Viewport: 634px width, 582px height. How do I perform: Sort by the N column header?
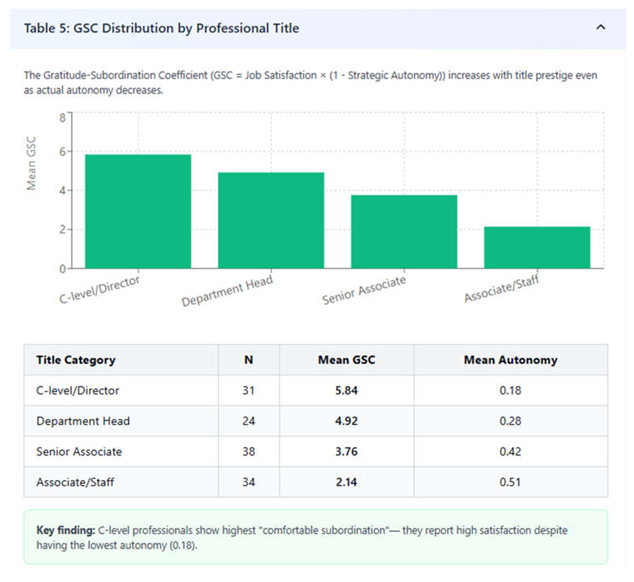[249, 360]
